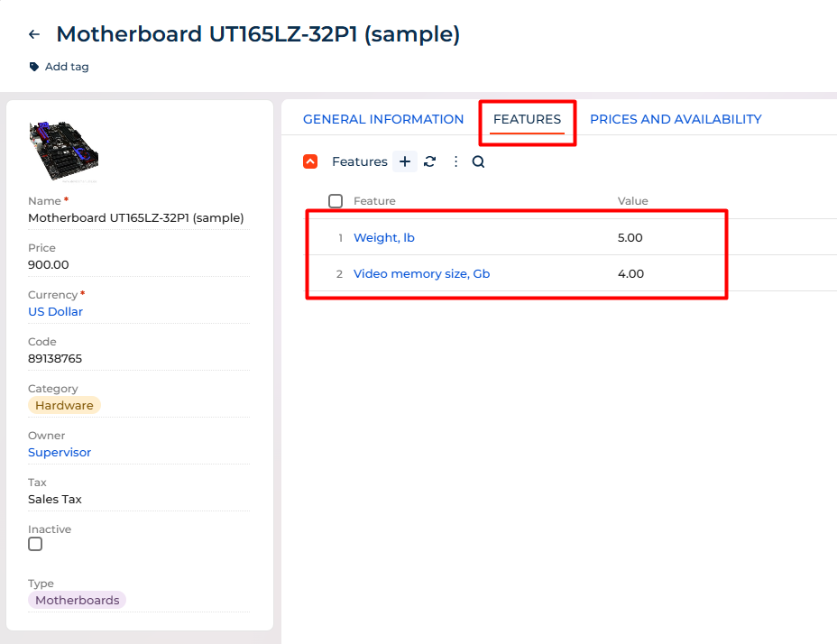
Task: Open Video memory size, Gb link
Action: [x=421, y=274]
